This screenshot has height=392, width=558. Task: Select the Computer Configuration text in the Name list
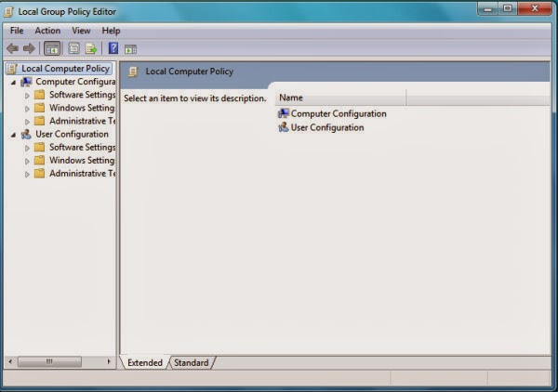point(339,113)
